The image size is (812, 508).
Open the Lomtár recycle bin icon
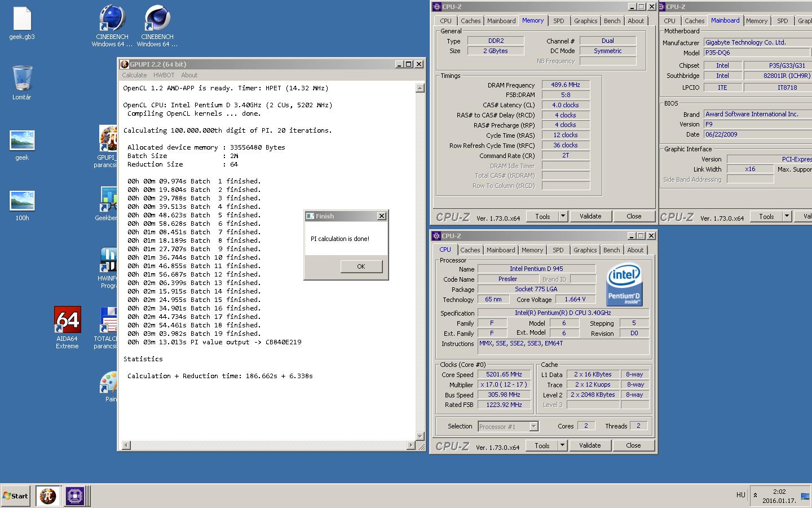pyautogui.click(x=22, y=82)
